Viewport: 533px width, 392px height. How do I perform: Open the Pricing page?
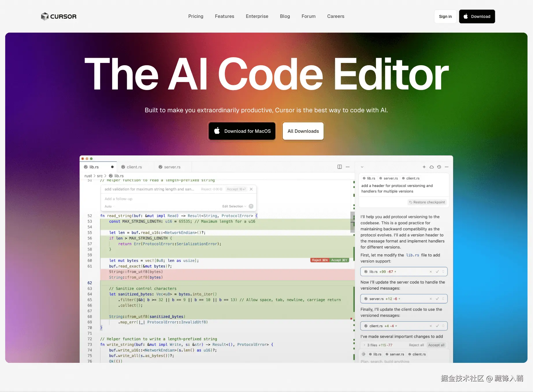[x=196, y=16]
